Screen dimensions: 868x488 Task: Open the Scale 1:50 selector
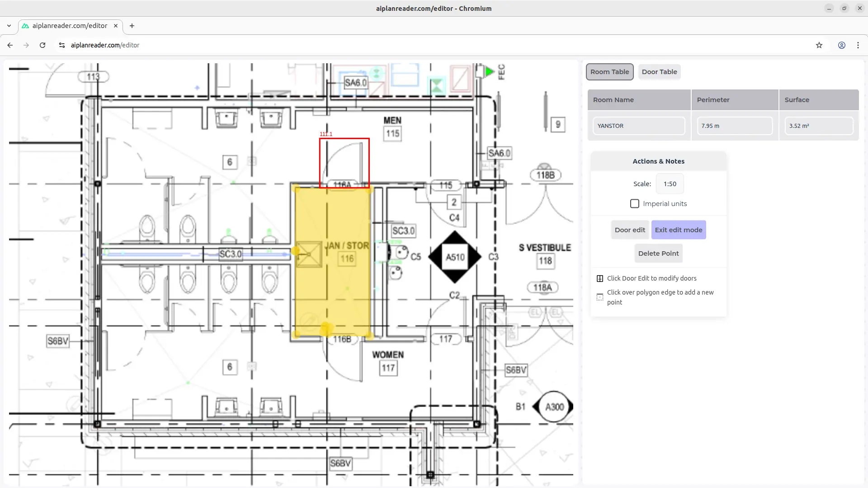click(x=670, y=184)
